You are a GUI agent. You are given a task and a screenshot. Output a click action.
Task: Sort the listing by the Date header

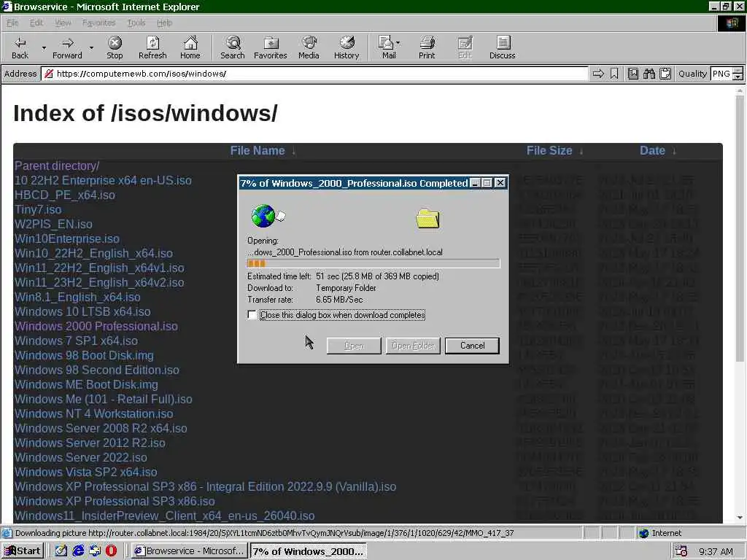click(x=652, y=150)
